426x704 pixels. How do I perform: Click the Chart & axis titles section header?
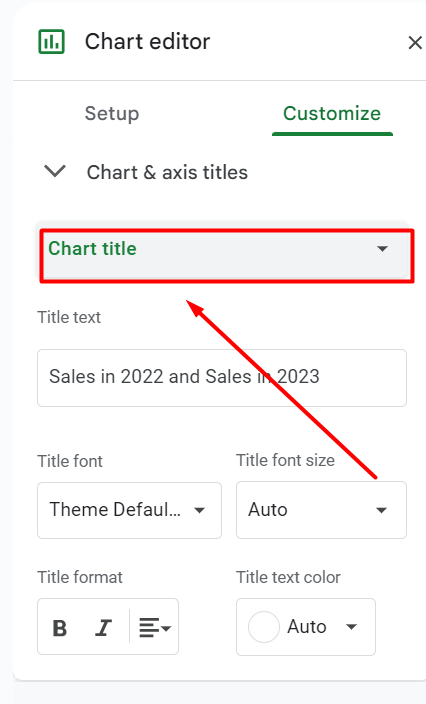pos(167,172)
